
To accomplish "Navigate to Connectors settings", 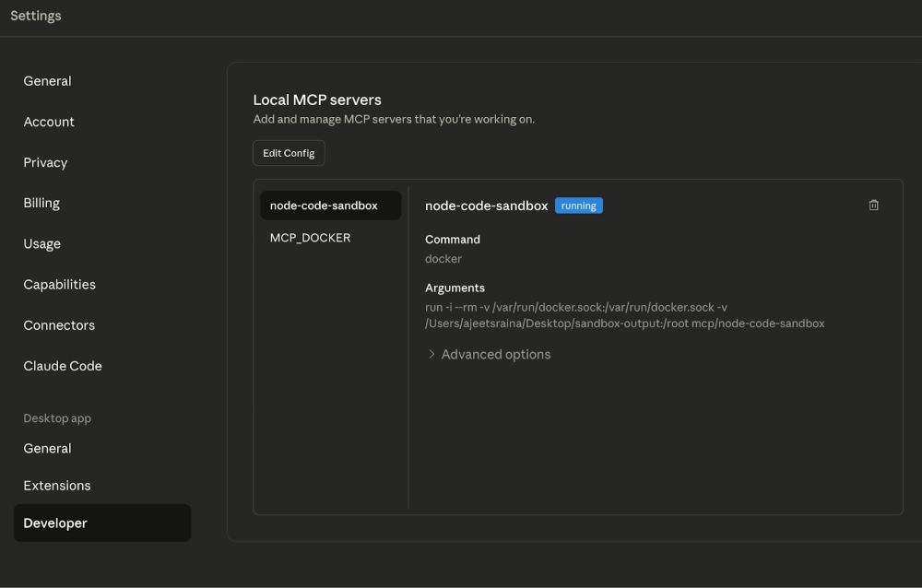I will tap(58, 324).
